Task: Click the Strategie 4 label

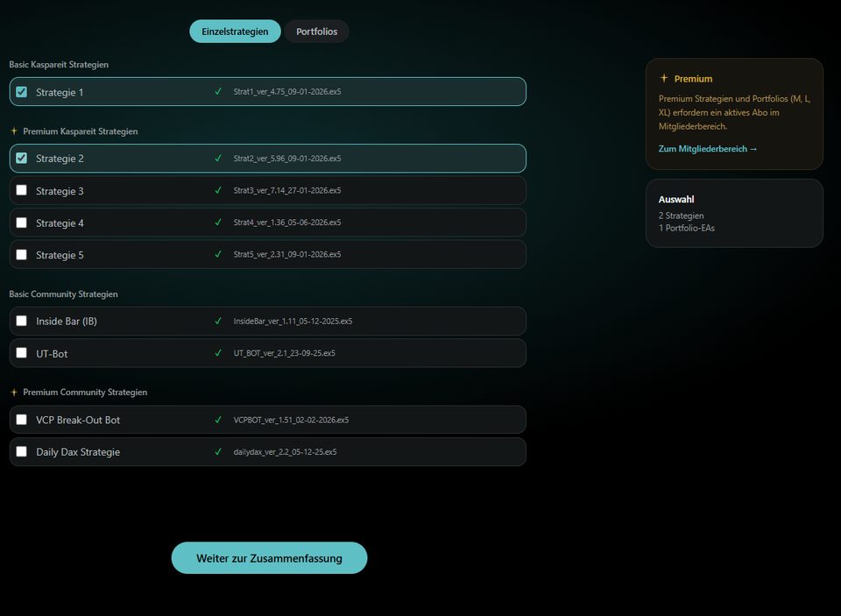Action: tap(60, 223)
